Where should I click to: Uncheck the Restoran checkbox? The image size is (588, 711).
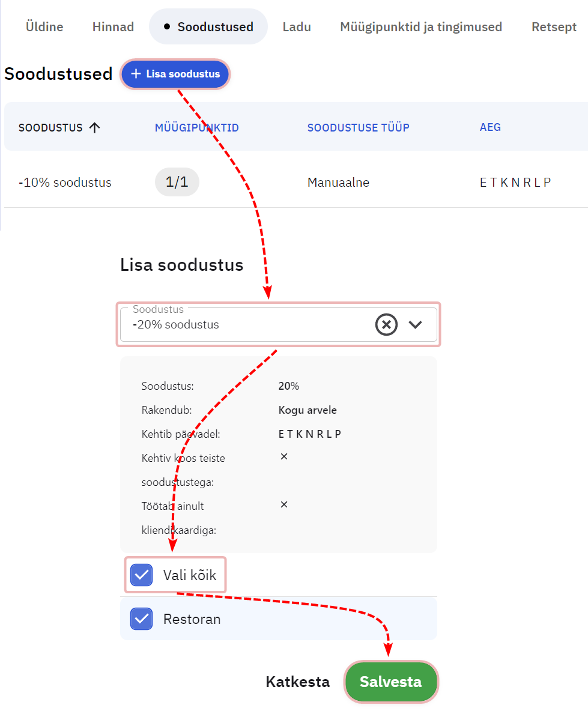(141, 619)
